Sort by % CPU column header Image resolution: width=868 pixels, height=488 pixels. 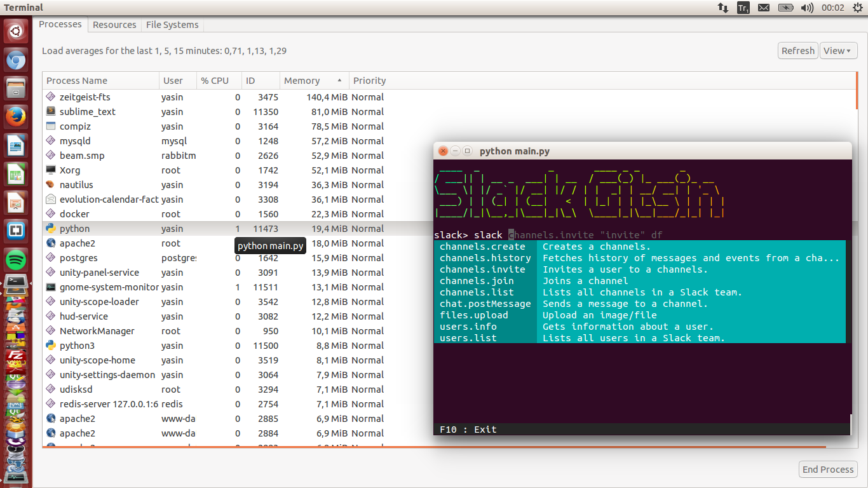pos(219,81)
